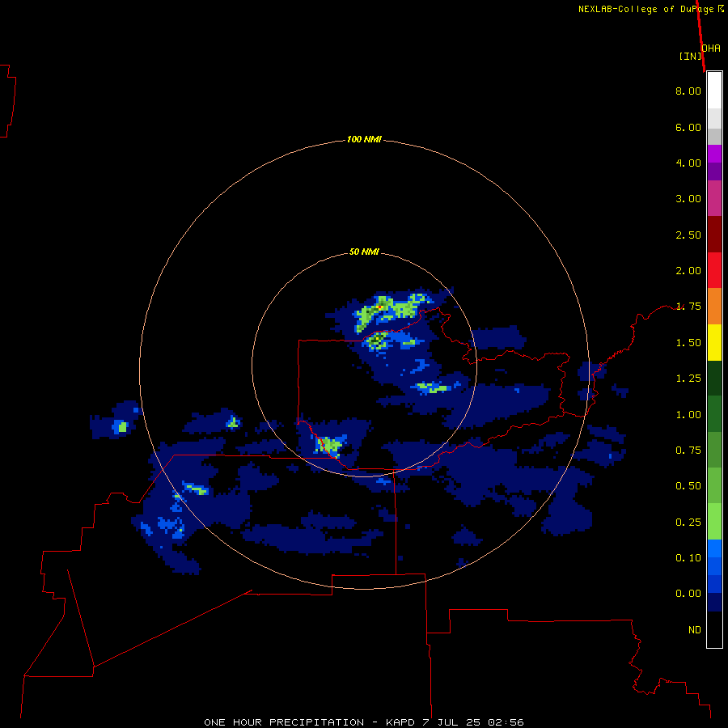Select the light blue swatch above 0.10
This screenshot has height=728, width=728.
(714, 548)
